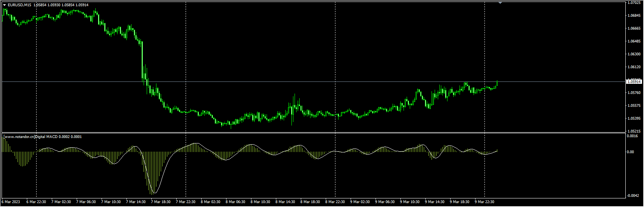This screenshot has height=207, width=644.
Task: Click the 1.06665 price scale label
Action: pos(634,28)
